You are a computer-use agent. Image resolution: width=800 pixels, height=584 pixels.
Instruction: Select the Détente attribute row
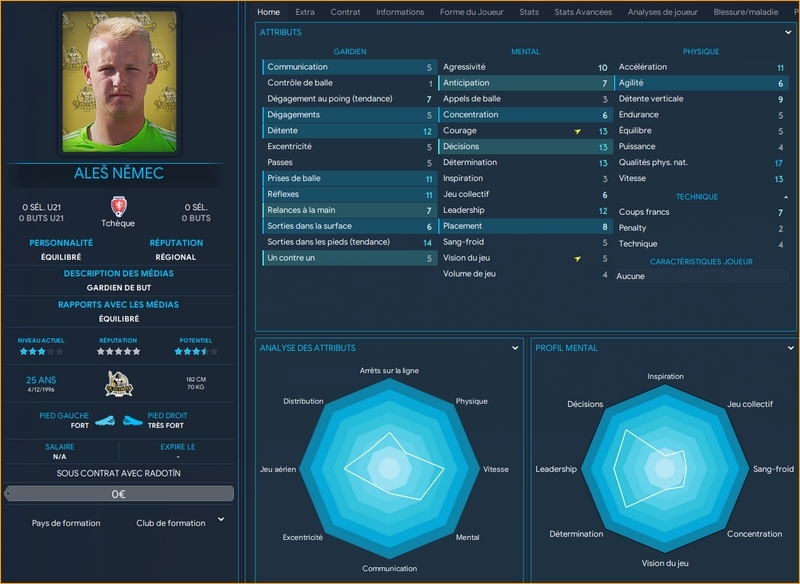pos(349,131)
